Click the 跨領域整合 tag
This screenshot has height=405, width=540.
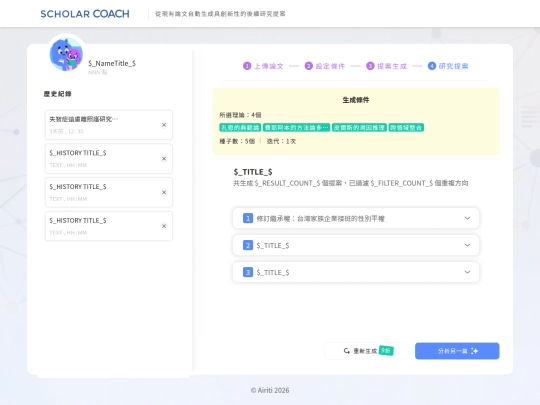(x=406, y=128)
